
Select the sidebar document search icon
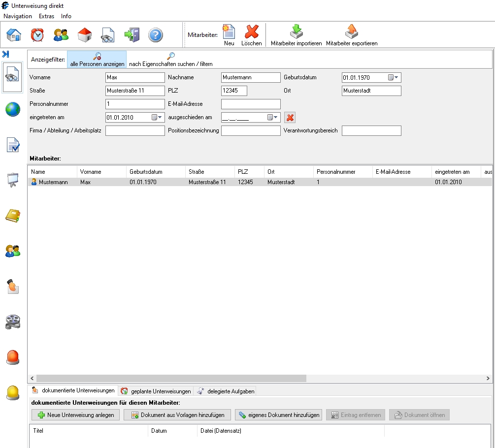(x=12, y=77)
